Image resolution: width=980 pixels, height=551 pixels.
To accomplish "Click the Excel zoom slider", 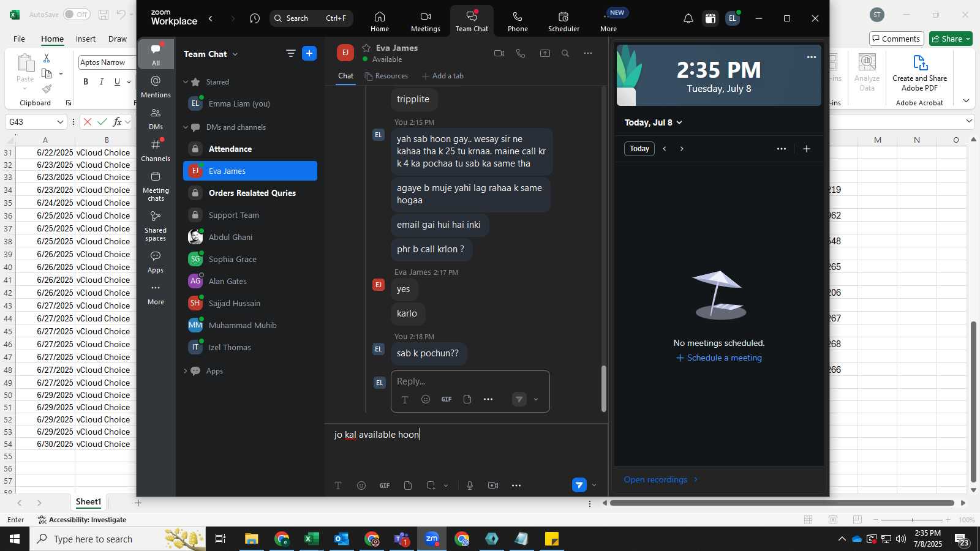I will tap(912, 520).
